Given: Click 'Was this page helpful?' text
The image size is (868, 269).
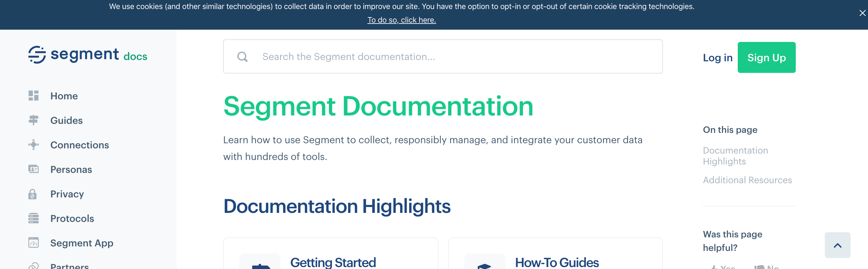Looking at the screenshot, I should point(732,241).
